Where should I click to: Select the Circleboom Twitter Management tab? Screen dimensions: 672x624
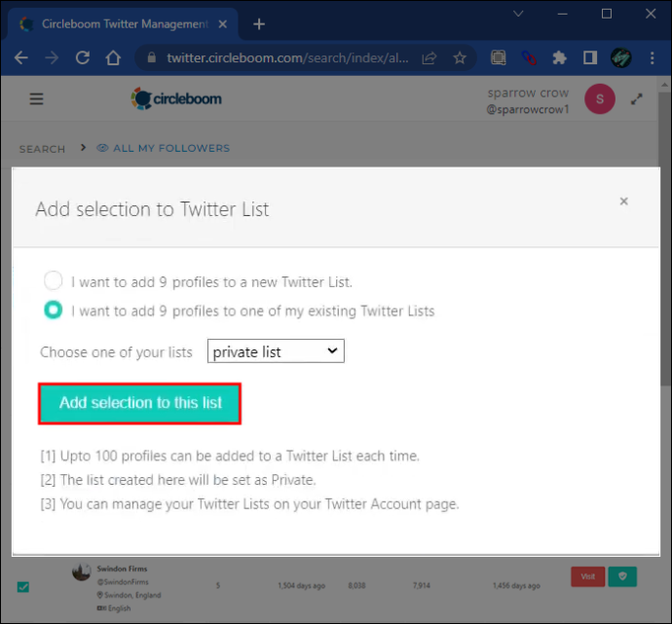pyautogui.click(x=123, y=24)
